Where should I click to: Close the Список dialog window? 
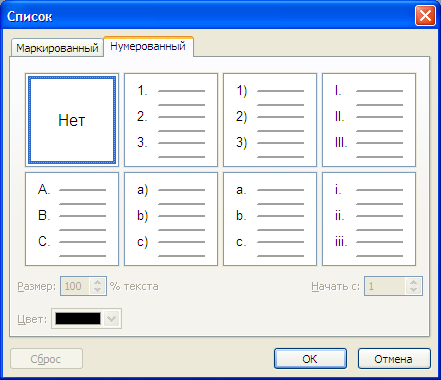pyautogui.click(x=425, y=15)
